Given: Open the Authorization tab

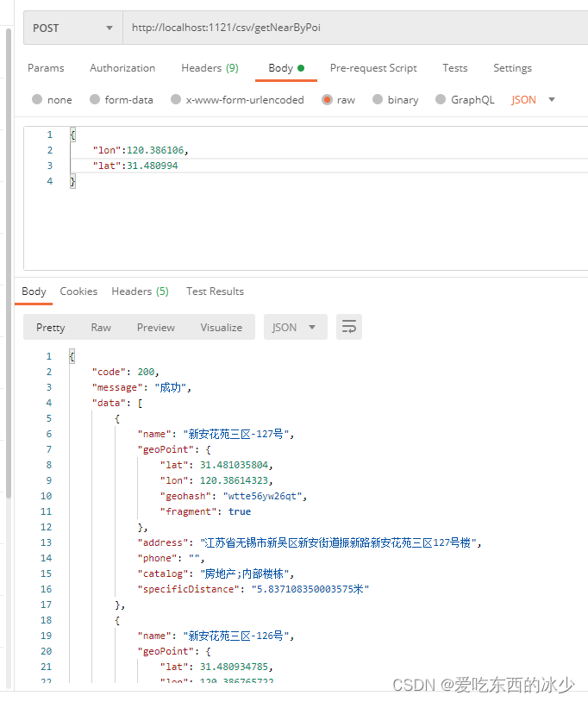Looking at the screenshot, I should pyautogui.click(x=122, y=67).
